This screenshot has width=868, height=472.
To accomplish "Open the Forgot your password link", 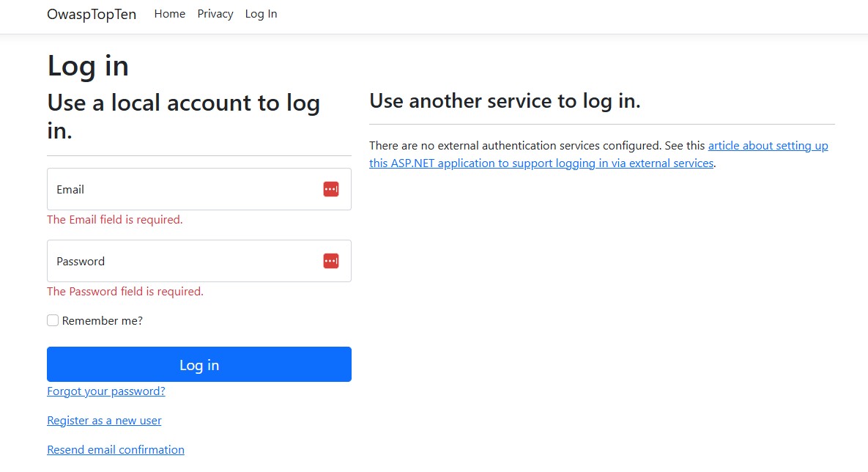I will (106, 391).
